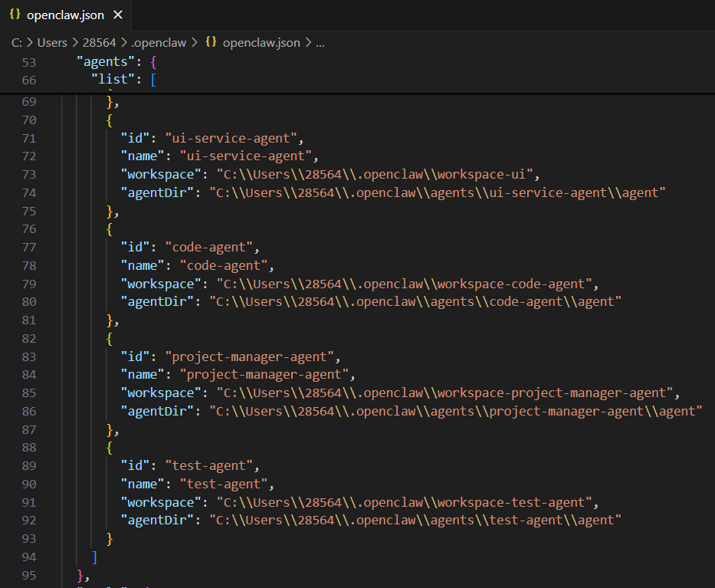Click the sticky "agents" scope line
This screenshot has width=715, height=588.
click(357, 62)
